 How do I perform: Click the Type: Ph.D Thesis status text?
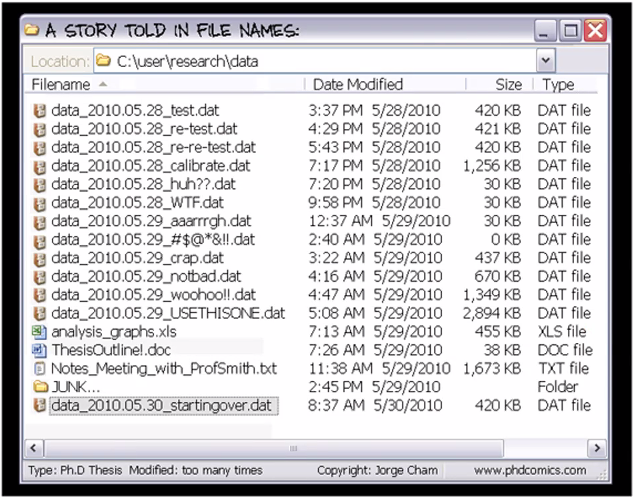(75, 470)
